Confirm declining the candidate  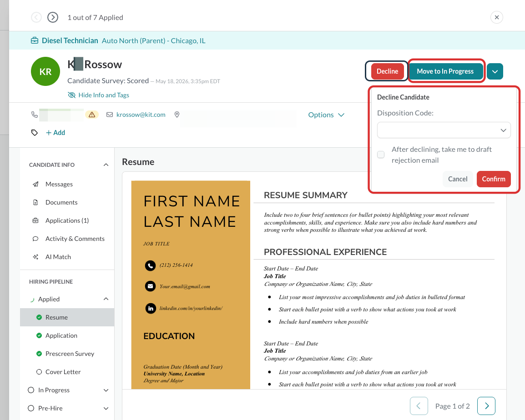coord(494,179)
